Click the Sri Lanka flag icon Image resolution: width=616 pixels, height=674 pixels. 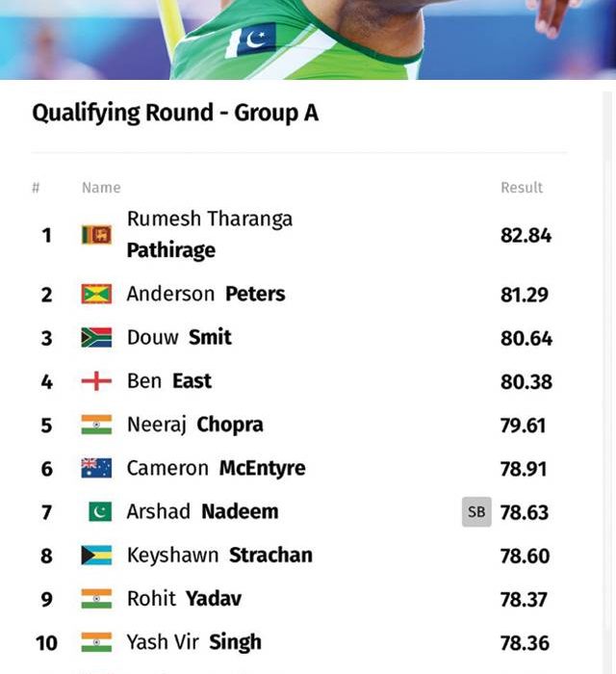pos(96,235)
